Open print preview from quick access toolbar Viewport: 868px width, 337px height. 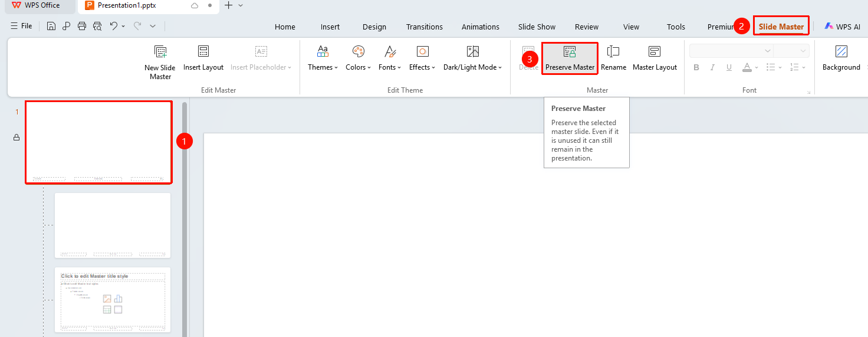point(97,27)
